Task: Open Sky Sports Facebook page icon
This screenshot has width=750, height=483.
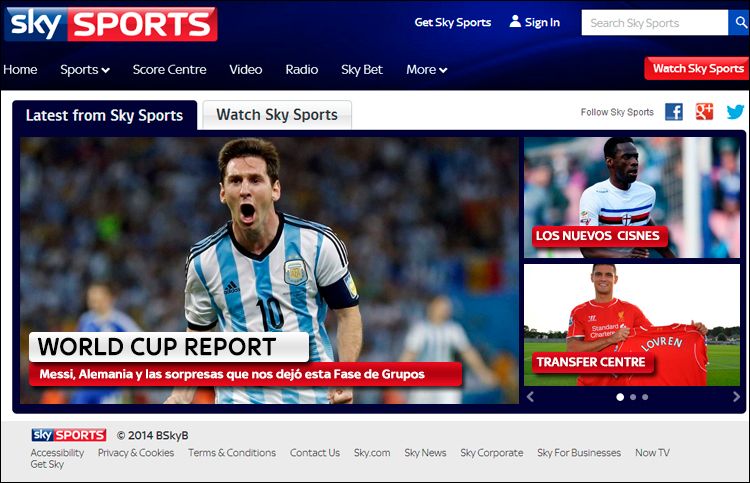Action: 674,112
